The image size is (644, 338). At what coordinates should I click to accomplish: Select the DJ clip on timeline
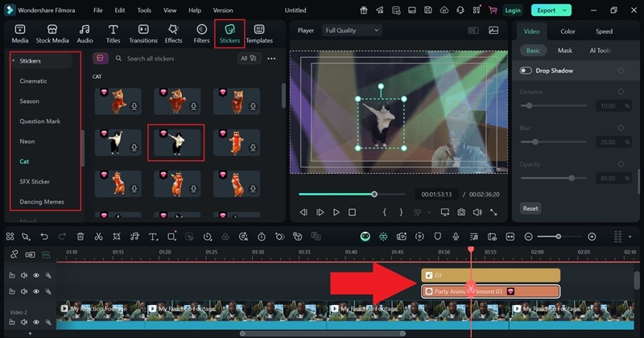(x=491, y=275)
